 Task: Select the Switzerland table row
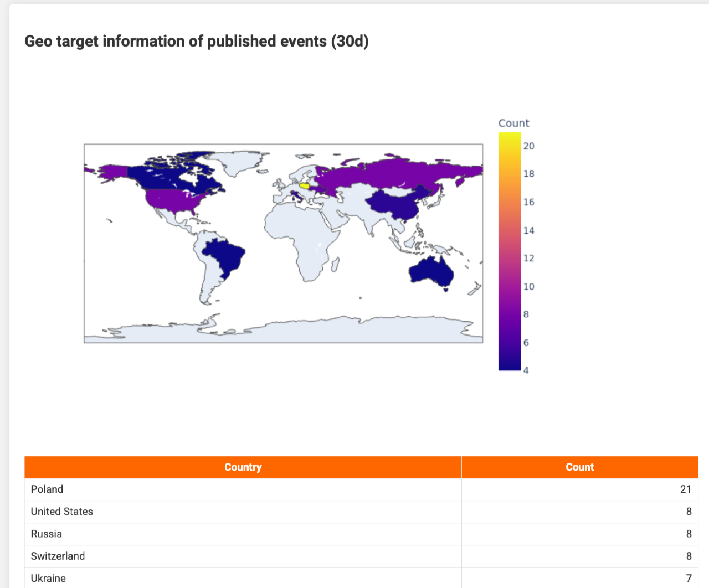pyautogui.click(x=361, y=556)
